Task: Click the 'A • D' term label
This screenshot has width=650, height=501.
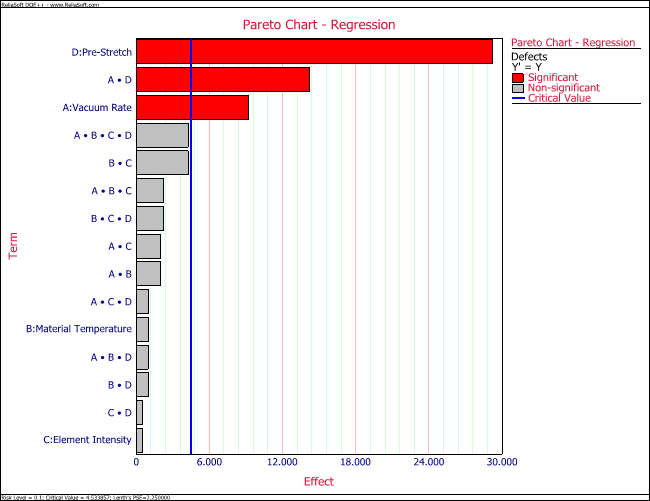Action: pyautogui.click(x=119, y=80)
